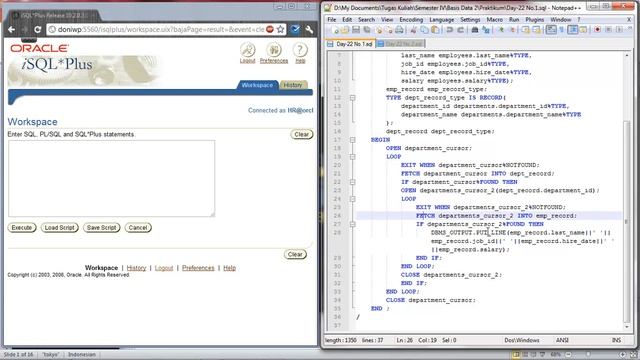This screenshot has width=640, height=360.
Task: Open the Plugins menu in Notepad++
Action: click(534, 20)
